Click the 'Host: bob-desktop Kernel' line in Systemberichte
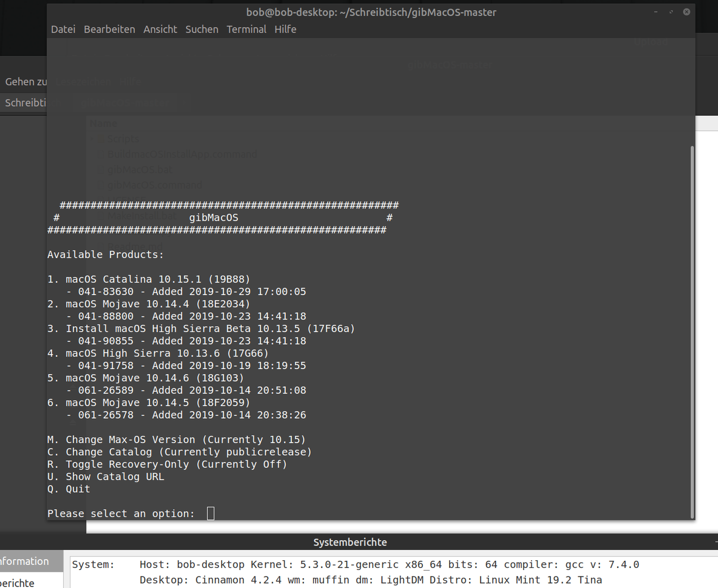This screenshot has width=718, height=588. coord(389,565)
